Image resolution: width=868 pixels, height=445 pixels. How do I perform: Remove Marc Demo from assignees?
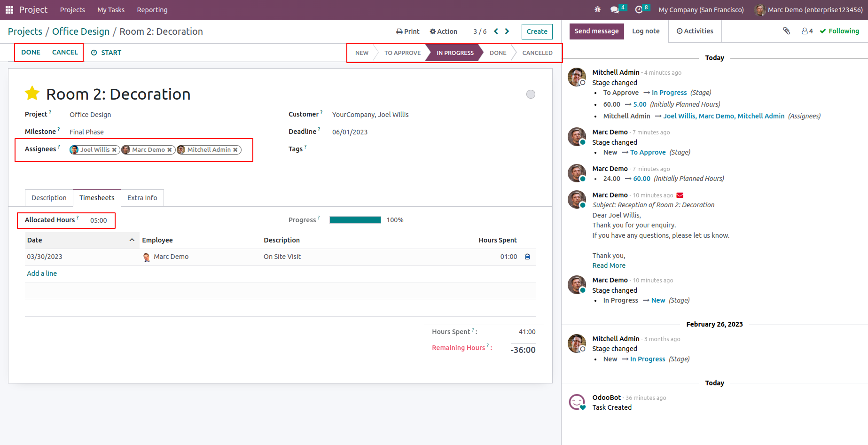170,150
